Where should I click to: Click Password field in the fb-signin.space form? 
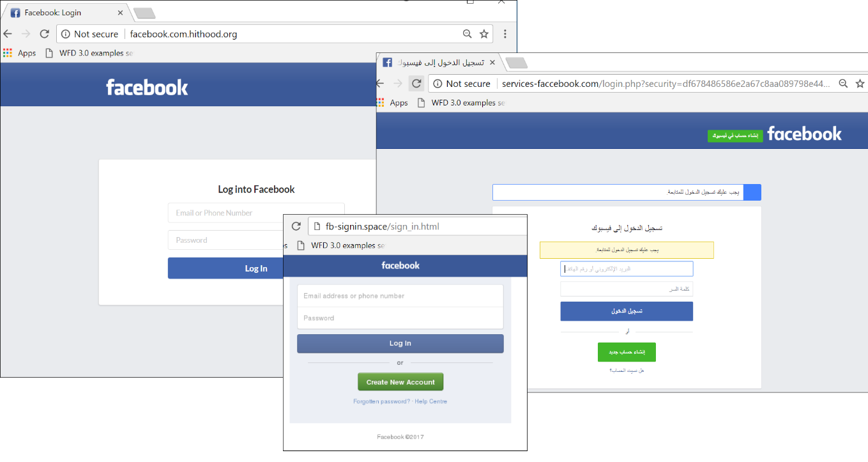pyautogui.click(x=400, y=318)
